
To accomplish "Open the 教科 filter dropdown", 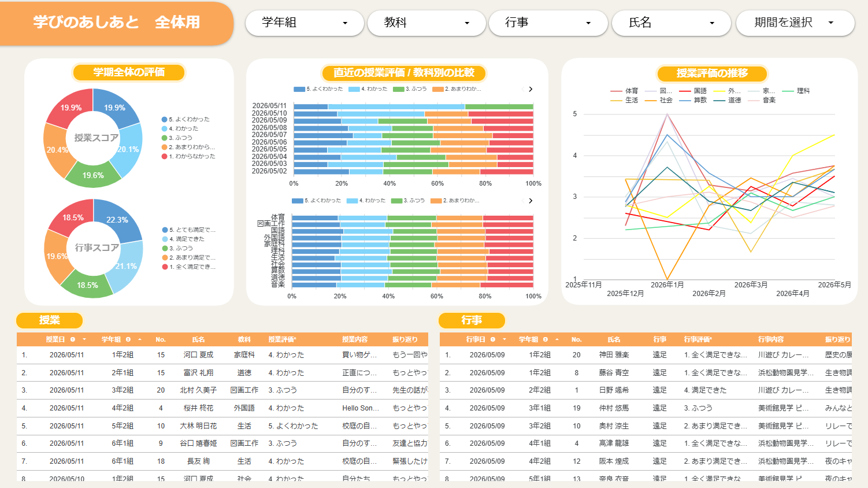I will click(426, 23).
